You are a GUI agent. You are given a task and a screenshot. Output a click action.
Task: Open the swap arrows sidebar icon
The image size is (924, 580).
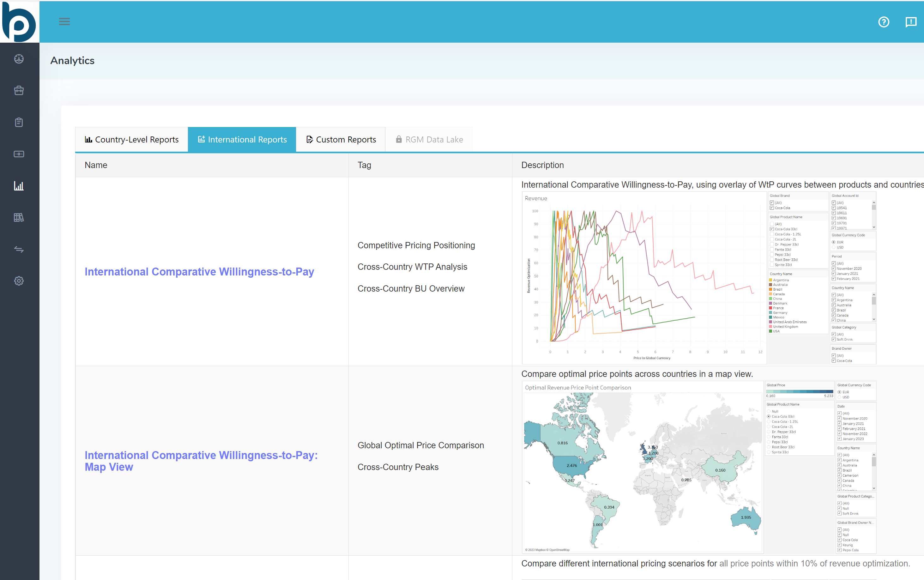(19, 249)
